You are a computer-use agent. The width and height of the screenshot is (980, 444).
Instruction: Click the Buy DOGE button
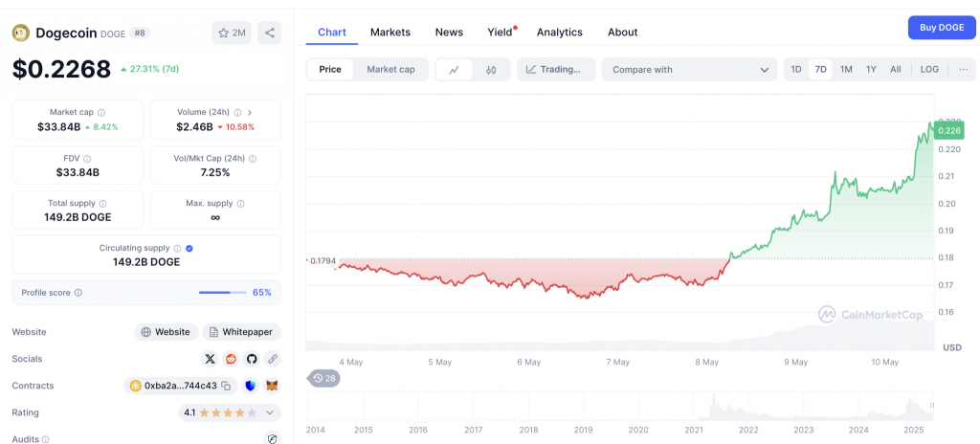[x=942, y=28]
